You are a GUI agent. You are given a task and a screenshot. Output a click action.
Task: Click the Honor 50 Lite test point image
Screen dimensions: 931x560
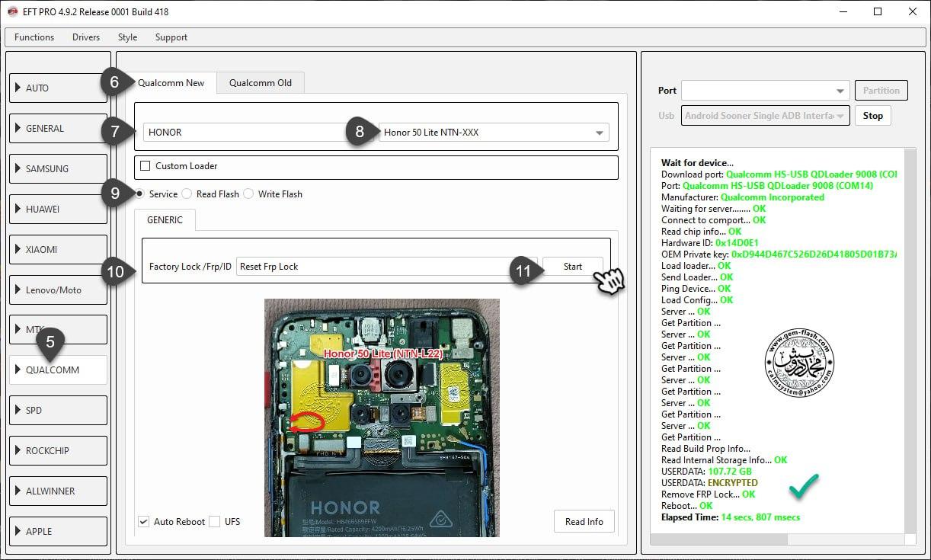(382, 418)
